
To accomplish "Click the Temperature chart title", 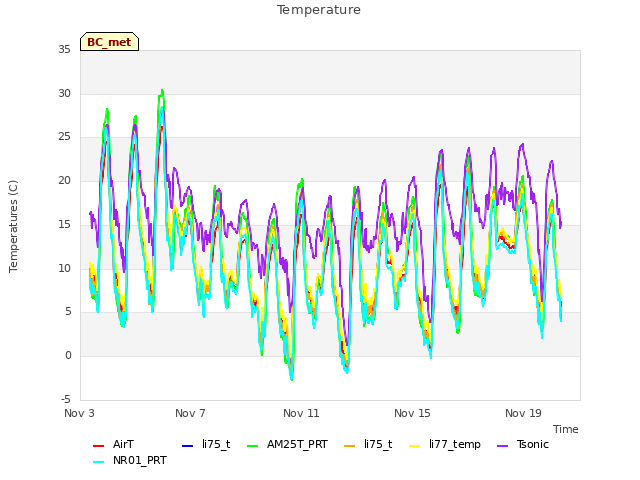I will tap(319, 10).
